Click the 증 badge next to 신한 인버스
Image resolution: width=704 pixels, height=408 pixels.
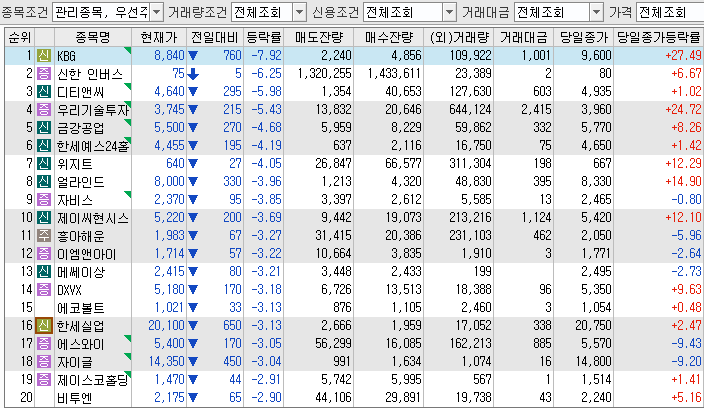(x=44, y=74)
